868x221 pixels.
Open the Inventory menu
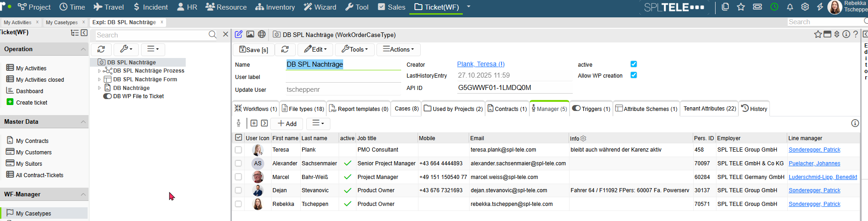pos(275,7)
